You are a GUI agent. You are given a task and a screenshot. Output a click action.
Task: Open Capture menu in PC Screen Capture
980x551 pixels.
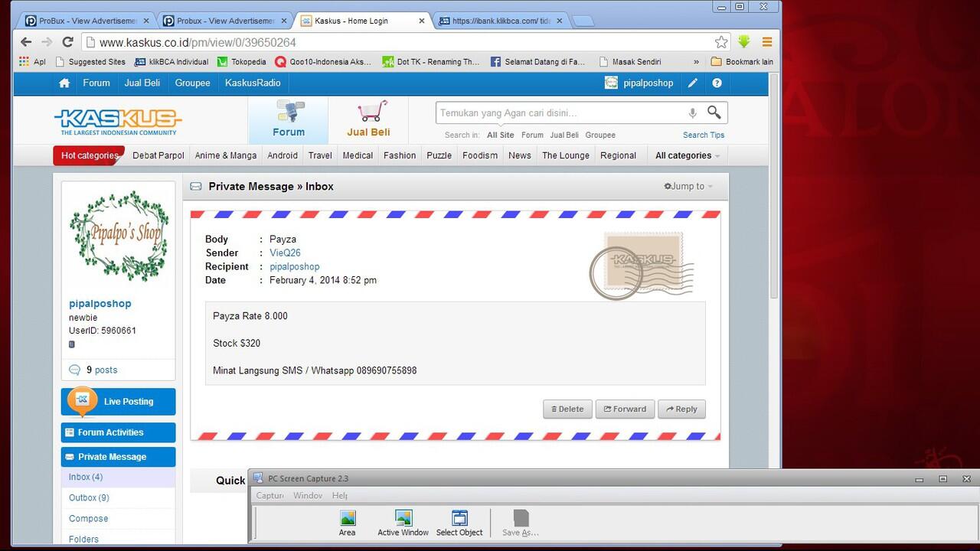[269, 496]
